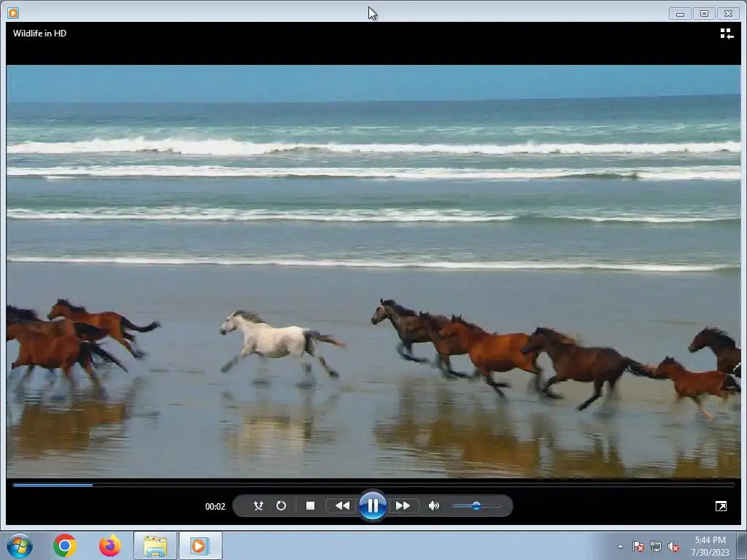
Task: Launch Google Chrome from taskbar
Action: [65, 545]
